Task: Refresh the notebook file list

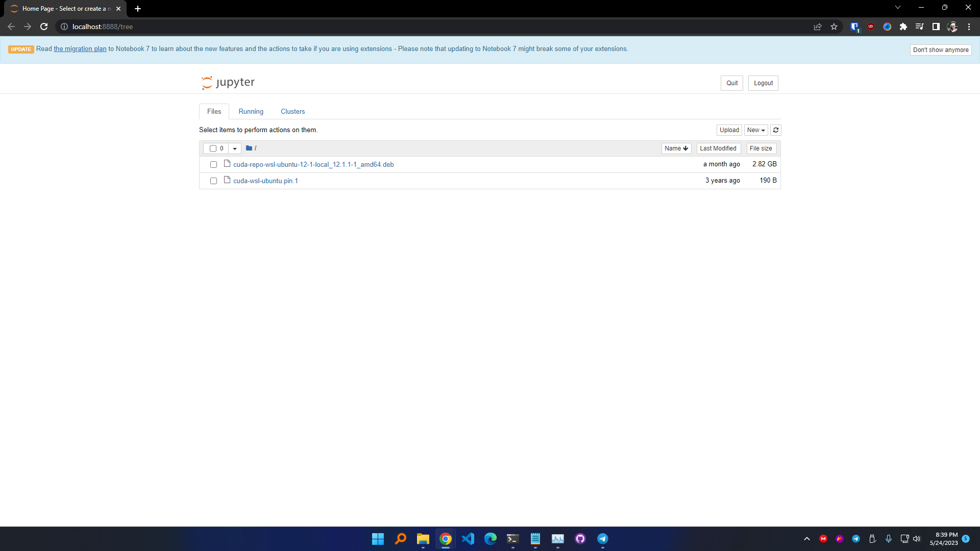Action: pyautogui.click(x=775, y=130)
